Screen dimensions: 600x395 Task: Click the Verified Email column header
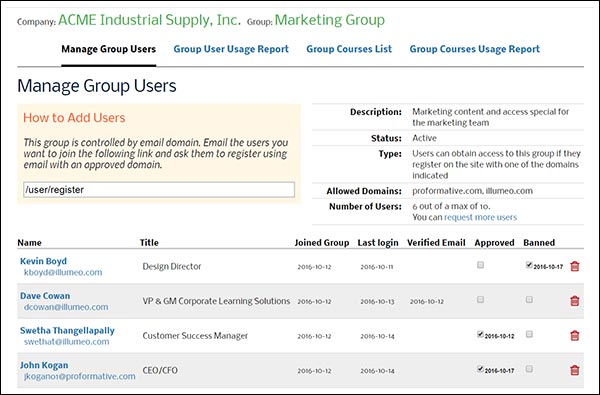tap(436, 243)
